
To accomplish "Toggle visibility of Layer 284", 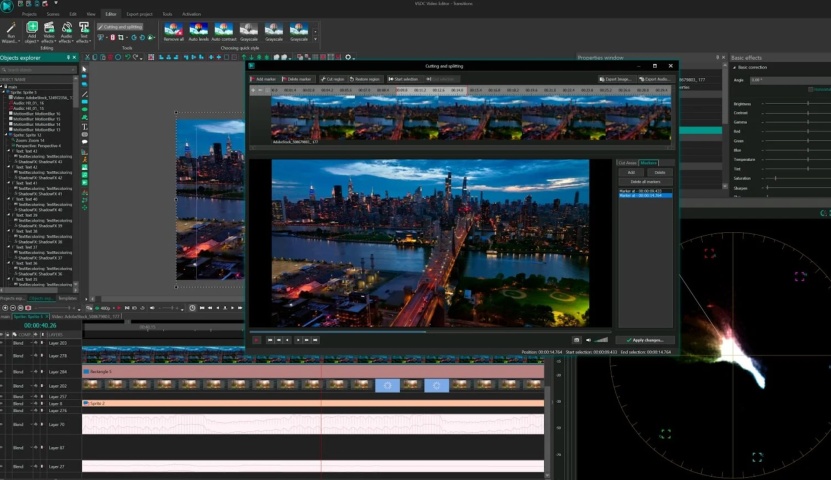I will coord(2,372).
